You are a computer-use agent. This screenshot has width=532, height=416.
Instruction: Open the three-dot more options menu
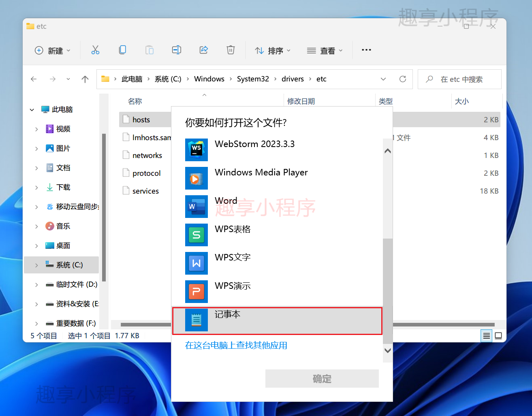click(366, 50)
